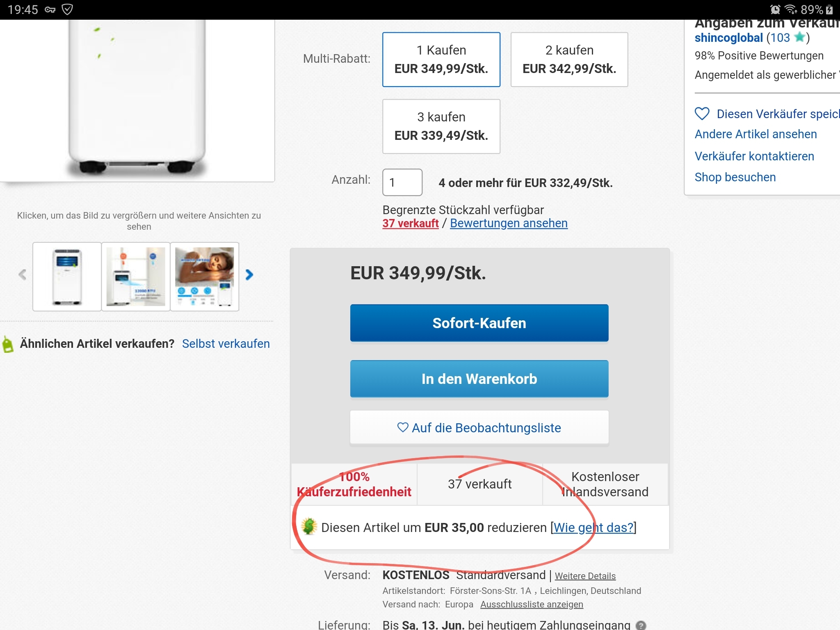
Task: Click the green money reduction icon
Action: 309,527
